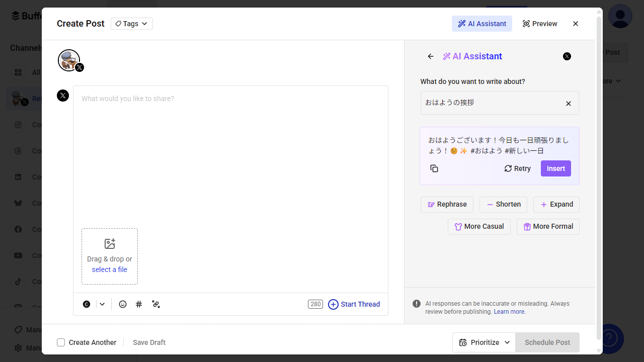644x362 pixels.
Task: Open the Learn more link about AI responses
Action: pyautogui.click(x=509, y=311)
